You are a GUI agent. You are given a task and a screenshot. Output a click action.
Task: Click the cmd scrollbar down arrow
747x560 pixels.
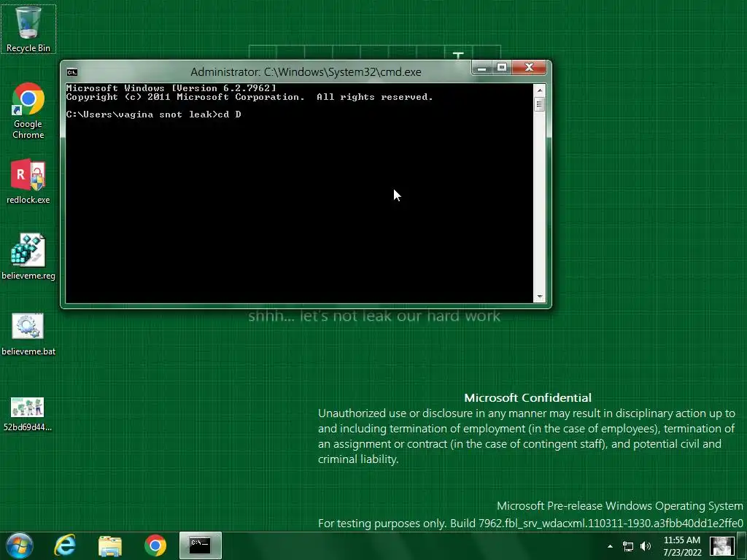coord(539,297)
